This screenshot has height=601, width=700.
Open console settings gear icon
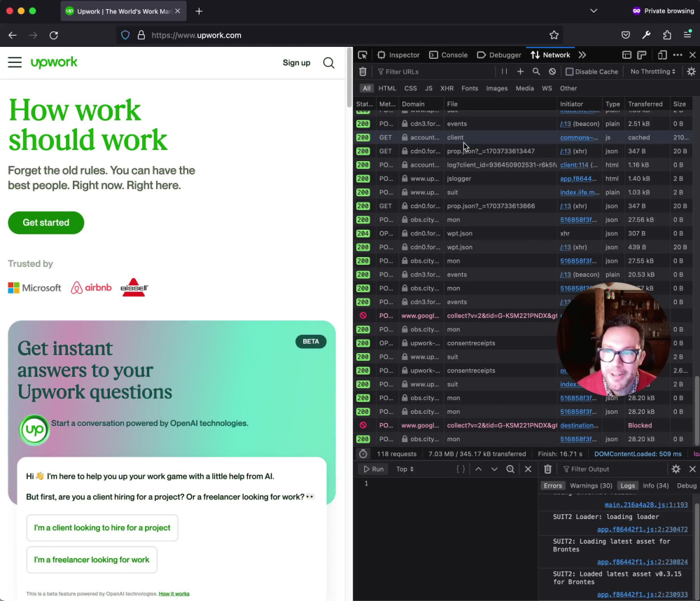(676, 469)
